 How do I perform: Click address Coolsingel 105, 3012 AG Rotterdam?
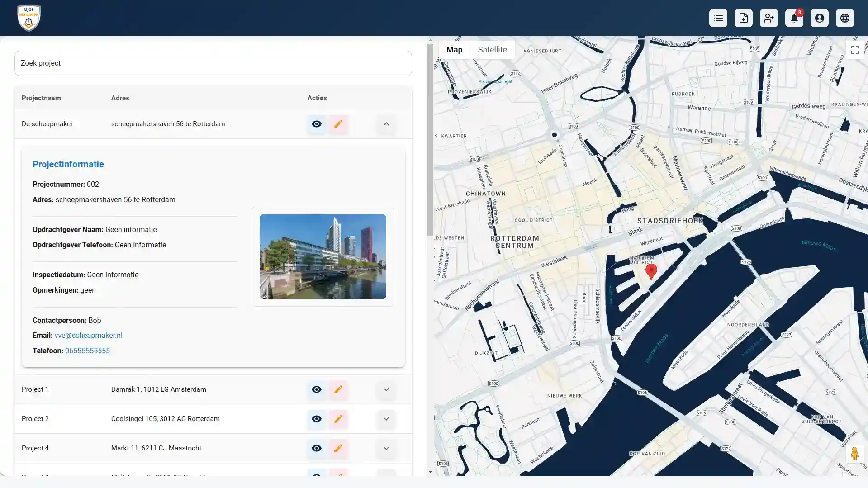pyautogui.click(x=165, y=419)
